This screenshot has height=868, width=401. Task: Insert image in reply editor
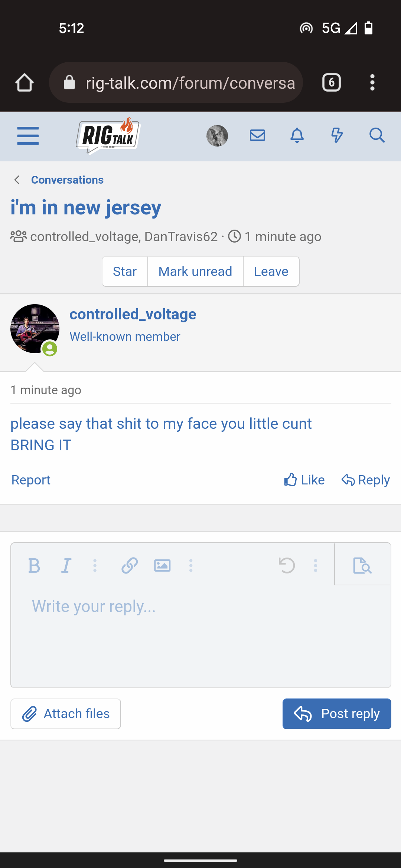tap(162, 566)
